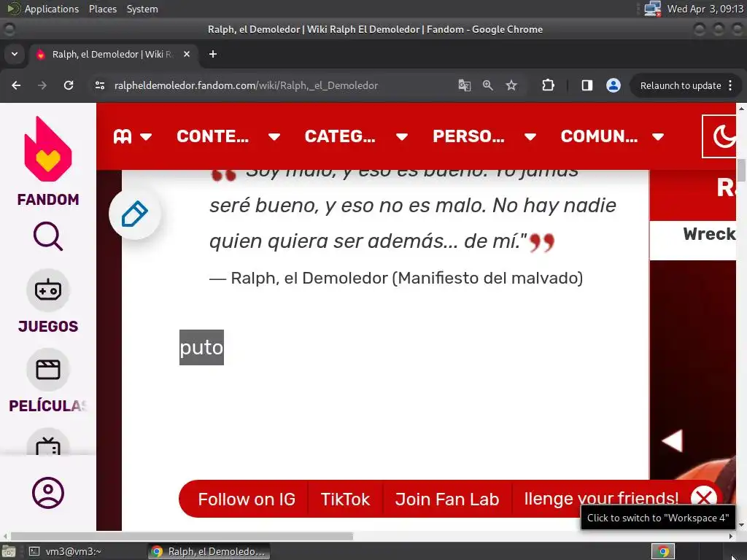Click the browser forward arrow
The image size is (747, 560).
(x=42, y=85)
